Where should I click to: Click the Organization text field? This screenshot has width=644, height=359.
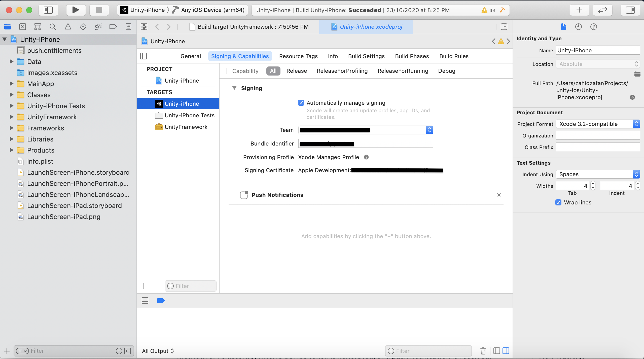click(x=598, y=135)
